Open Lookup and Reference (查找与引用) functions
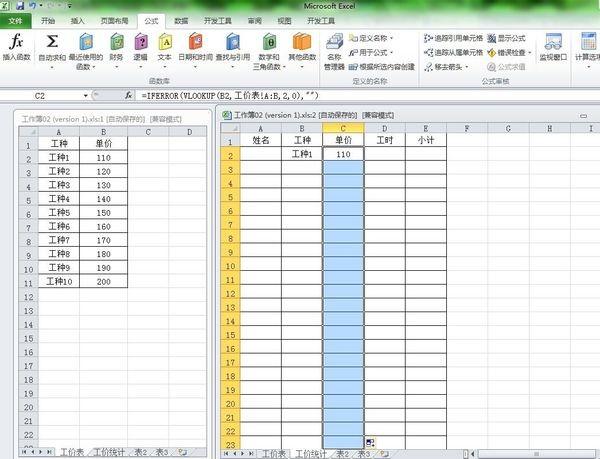 pos(234,47)
